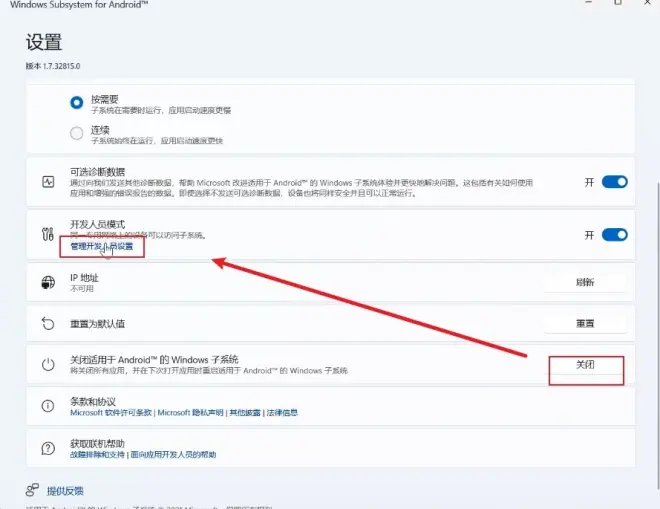Image resolution: width=660 pixels, height=509 pixels.
Task: Open Microsoft 软件许可条款 link
Action: tap(111, 413)
